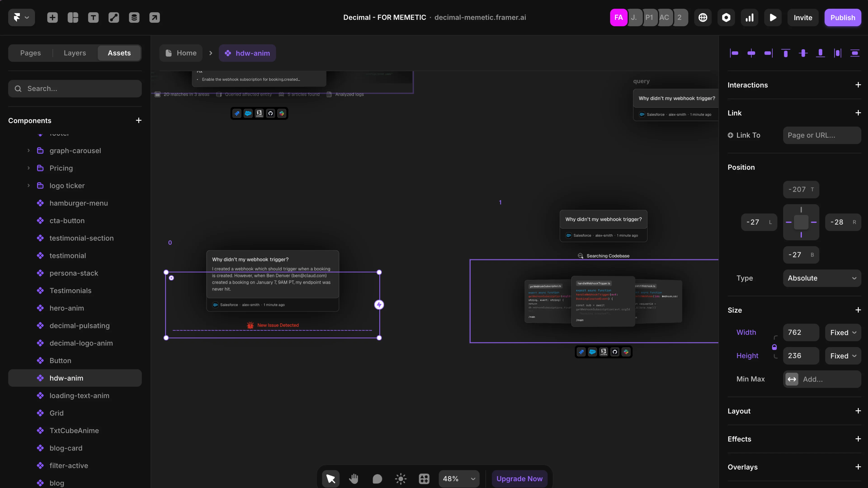Open the CMS database panel
The width and height of the screenshot is (868, 488).
tap(134, 17)
